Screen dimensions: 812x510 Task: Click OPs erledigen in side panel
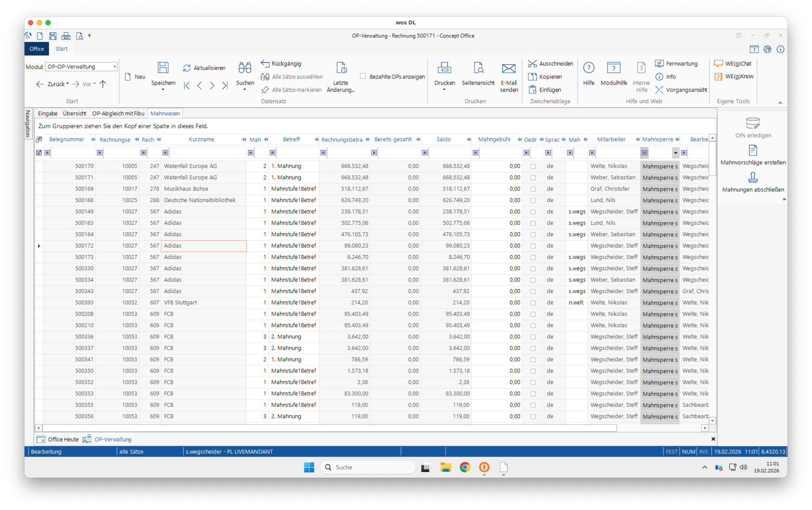click(753, 124)
